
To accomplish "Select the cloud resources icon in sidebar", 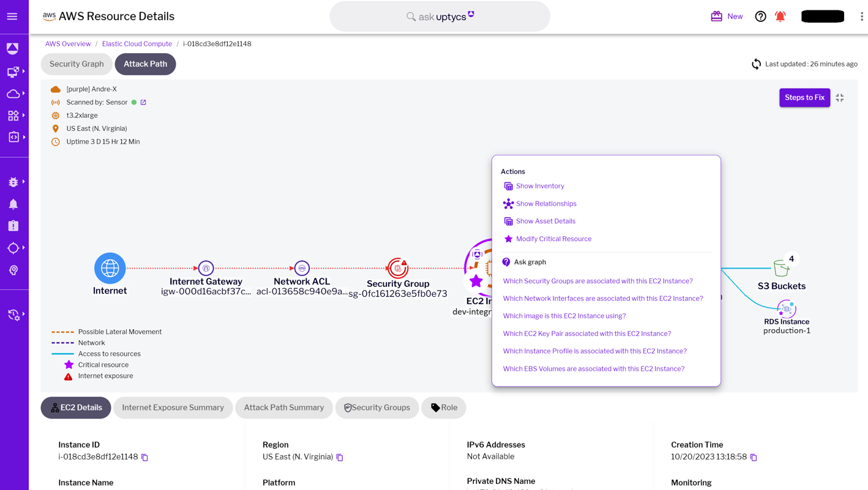I will click(13, 93).
